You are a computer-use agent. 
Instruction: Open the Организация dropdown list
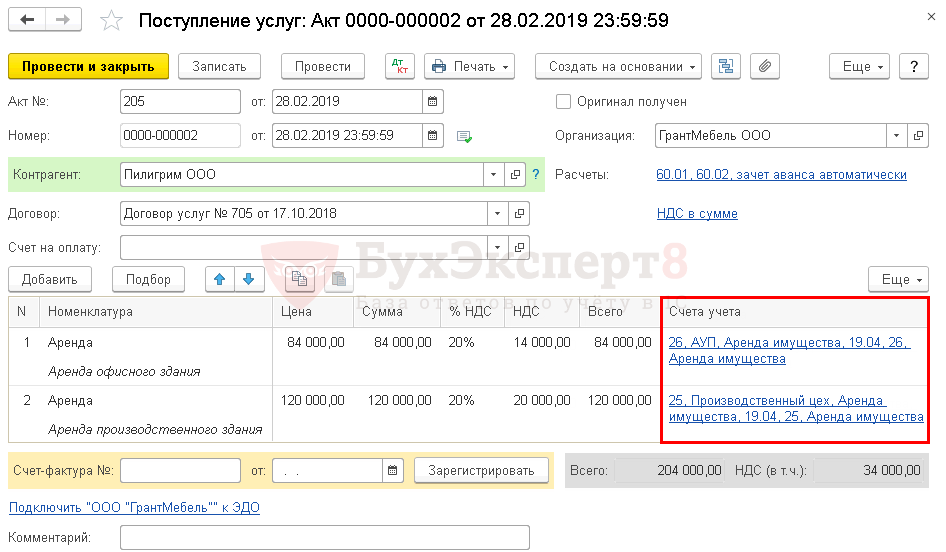896,136
